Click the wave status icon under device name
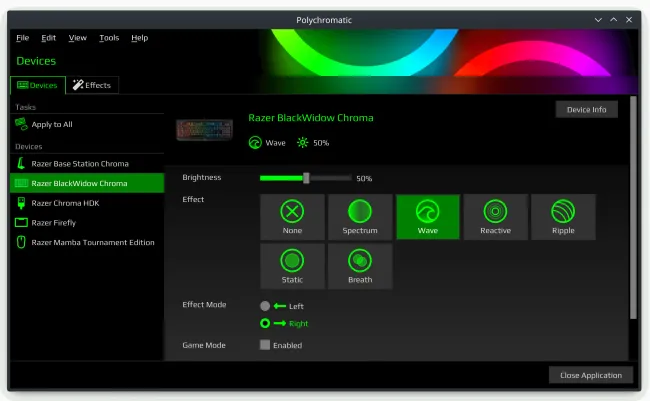 pyautogui.click(x=255, y=143)
